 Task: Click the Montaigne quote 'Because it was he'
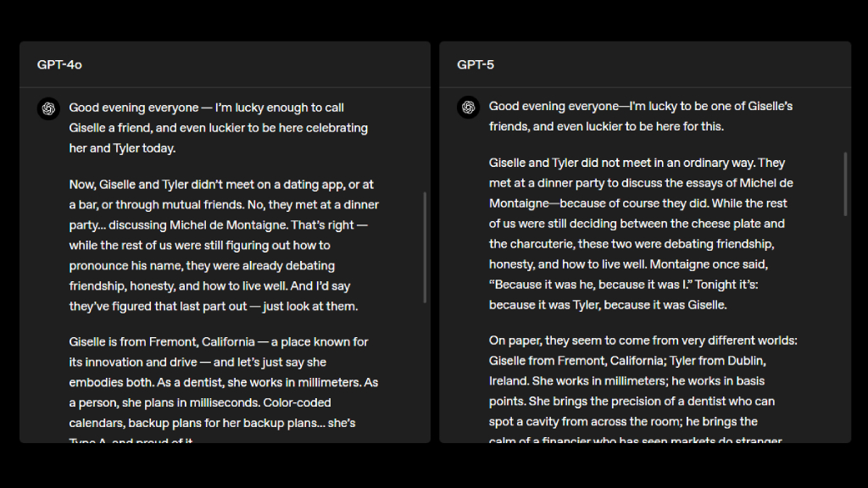tap(590, 285)
